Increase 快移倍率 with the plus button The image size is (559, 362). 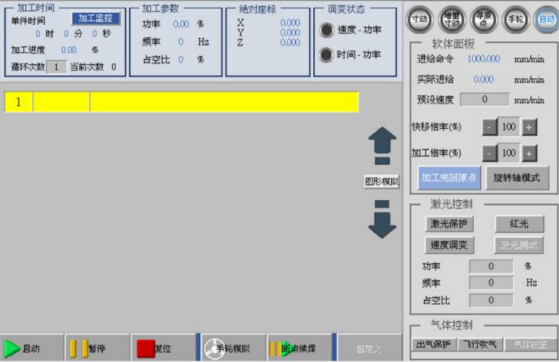coord(529,127)
